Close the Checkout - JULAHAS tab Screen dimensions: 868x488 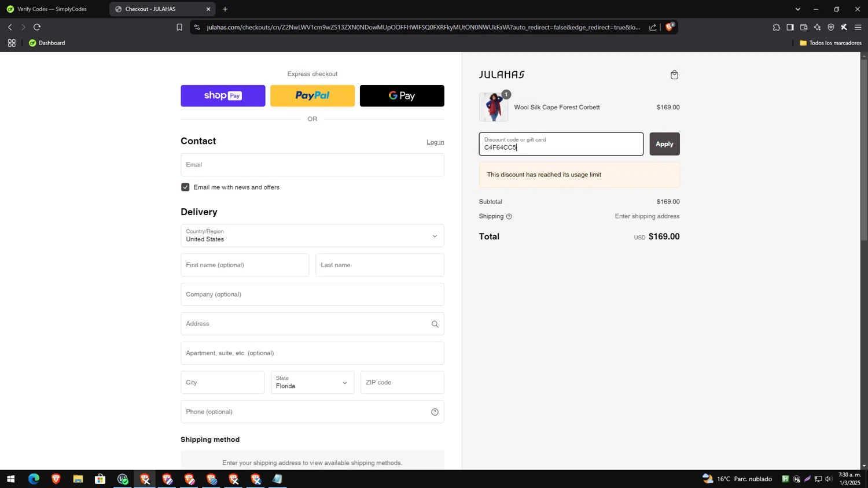[x=208, y=9]
